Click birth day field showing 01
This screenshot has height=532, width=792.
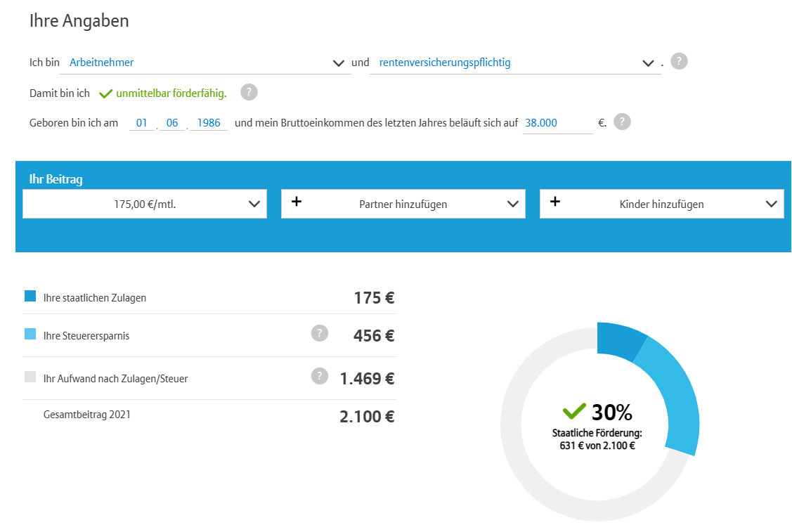pyautogui.click(x=141, y=123)
